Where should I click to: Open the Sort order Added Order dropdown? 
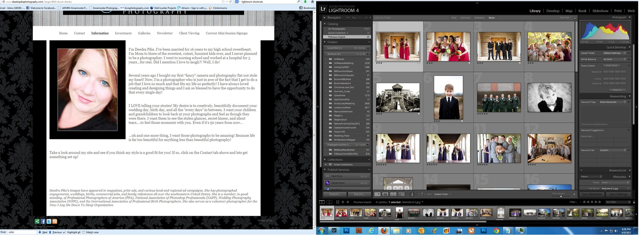[x=442, y=194]
